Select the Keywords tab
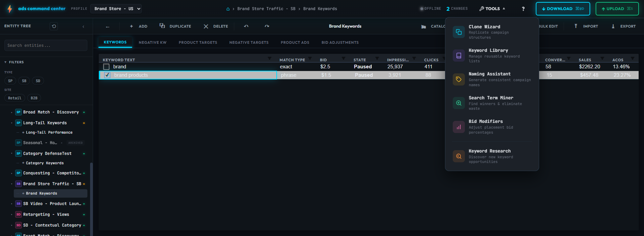644x236 pixels. coord(115,42)
